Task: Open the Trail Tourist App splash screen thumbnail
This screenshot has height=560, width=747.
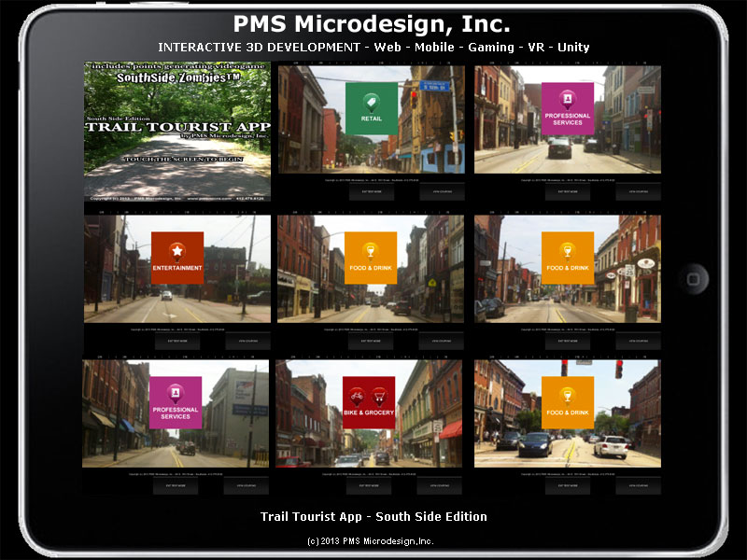Action: point(177,131)
